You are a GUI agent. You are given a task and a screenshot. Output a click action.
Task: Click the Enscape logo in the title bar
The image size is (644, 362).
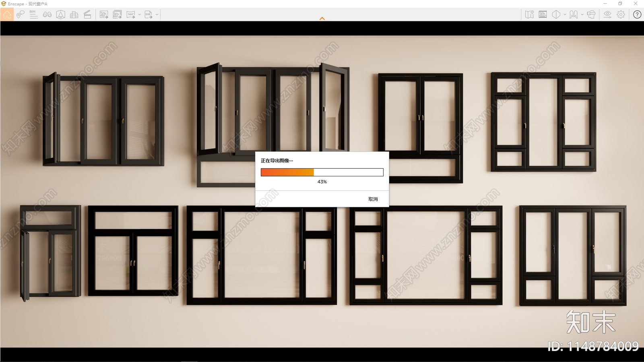[x=4, y=4]
